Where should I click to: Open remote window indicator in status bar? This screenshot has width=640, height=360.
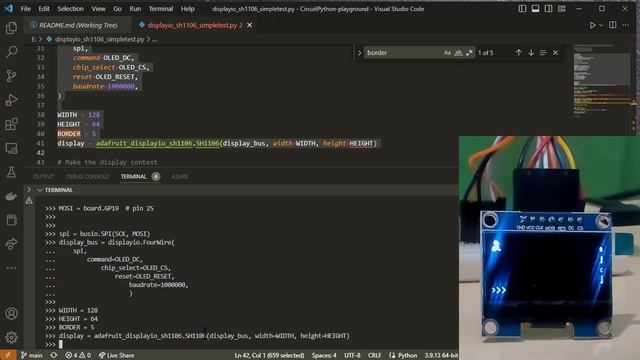click(x=8, y=355)
